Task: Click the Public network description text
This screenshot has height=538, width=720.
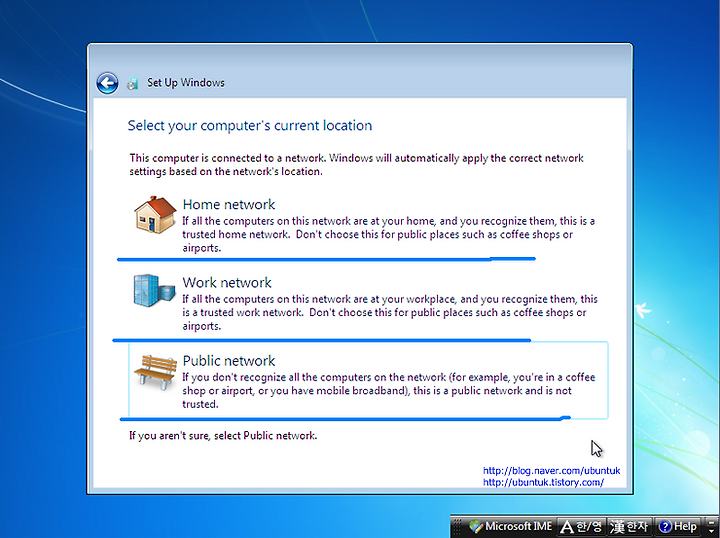Action: 388,391
